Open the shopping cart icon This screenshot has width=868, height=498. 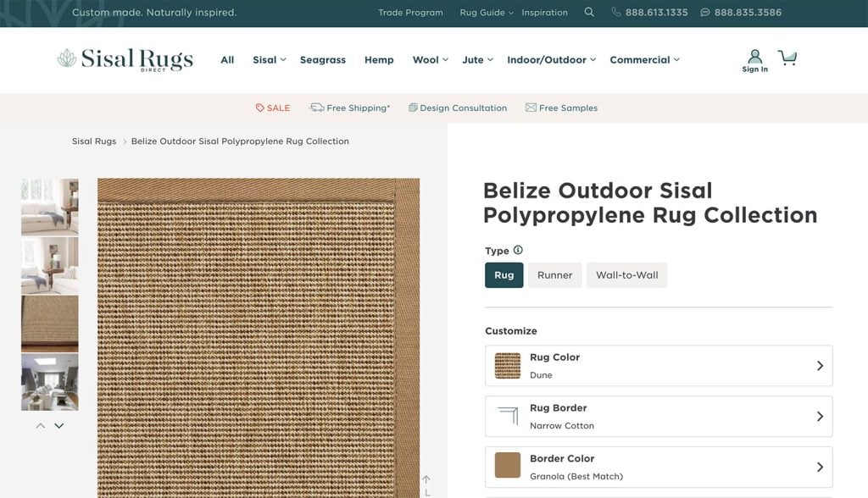(787, 57)
